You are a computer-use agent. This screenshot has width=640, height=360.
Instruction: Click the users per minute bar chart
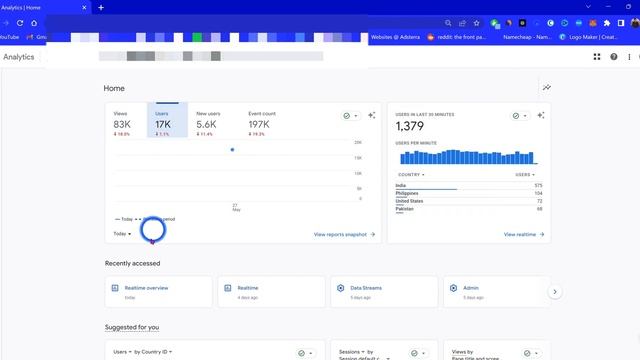point(468,157)
